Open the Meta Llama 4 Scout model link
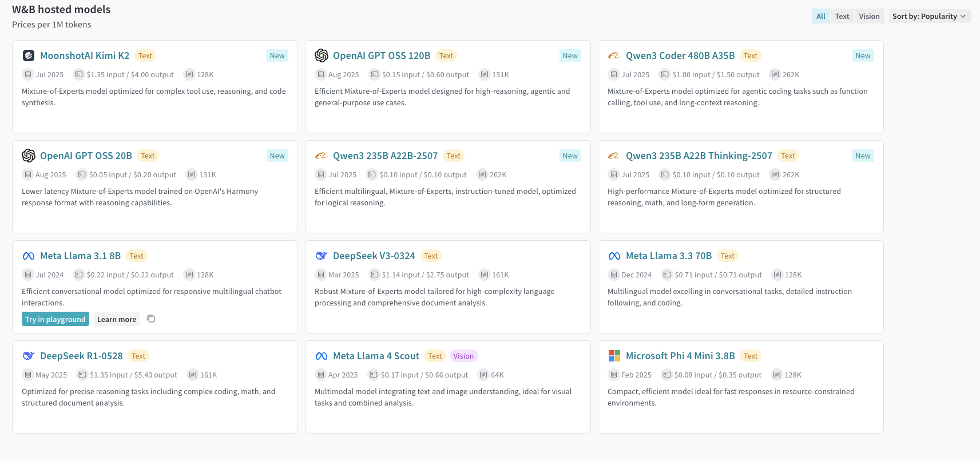Screen dimensions: 980x461 point(376,356)
